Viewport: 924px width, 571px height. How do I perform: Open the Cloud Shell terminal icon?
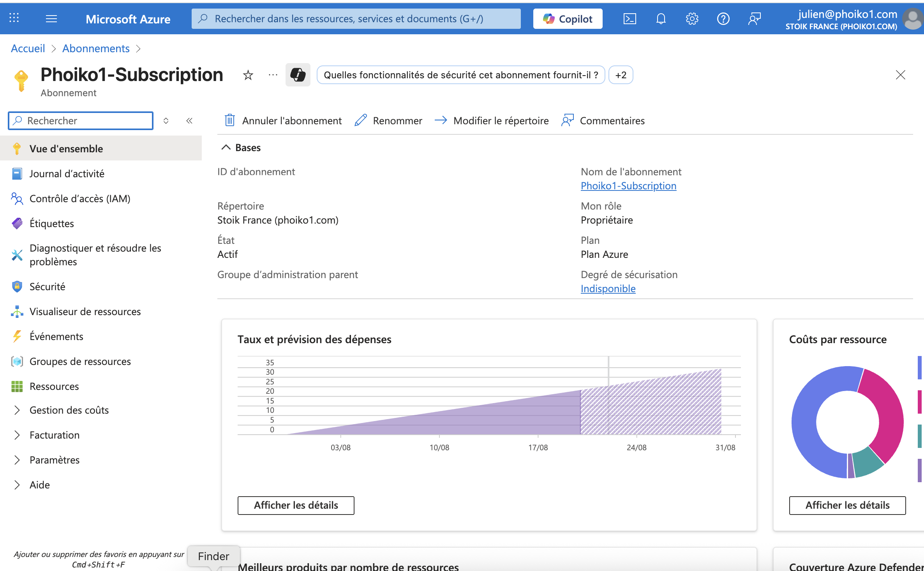[x=630, y=19]
